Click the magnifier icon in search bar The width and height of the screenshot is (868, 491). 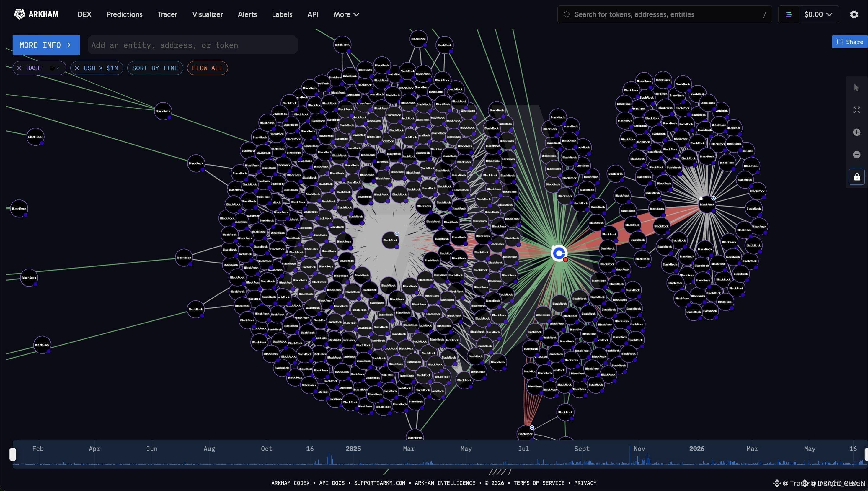(567, 14)
